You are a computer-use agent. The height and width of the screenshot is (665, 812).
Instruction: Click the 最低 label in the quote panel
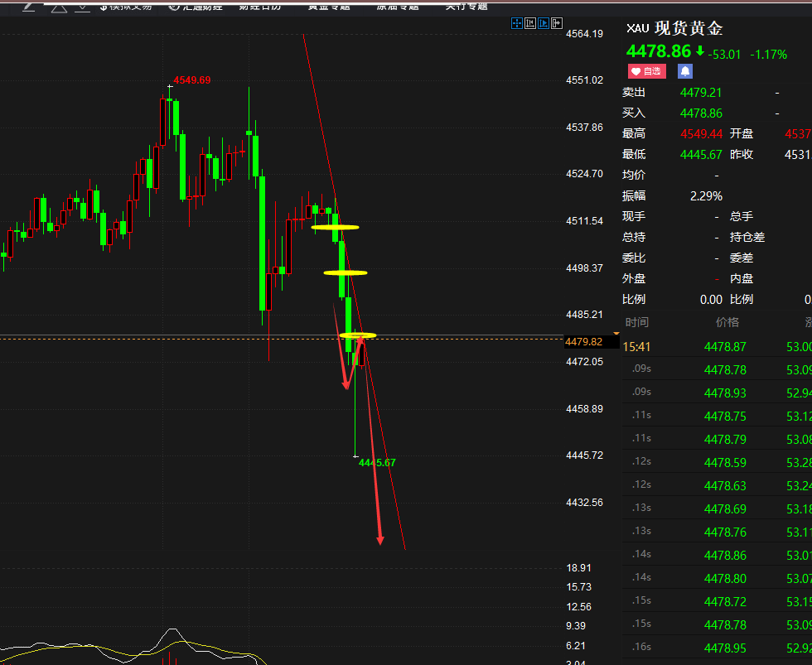[633, 154]
